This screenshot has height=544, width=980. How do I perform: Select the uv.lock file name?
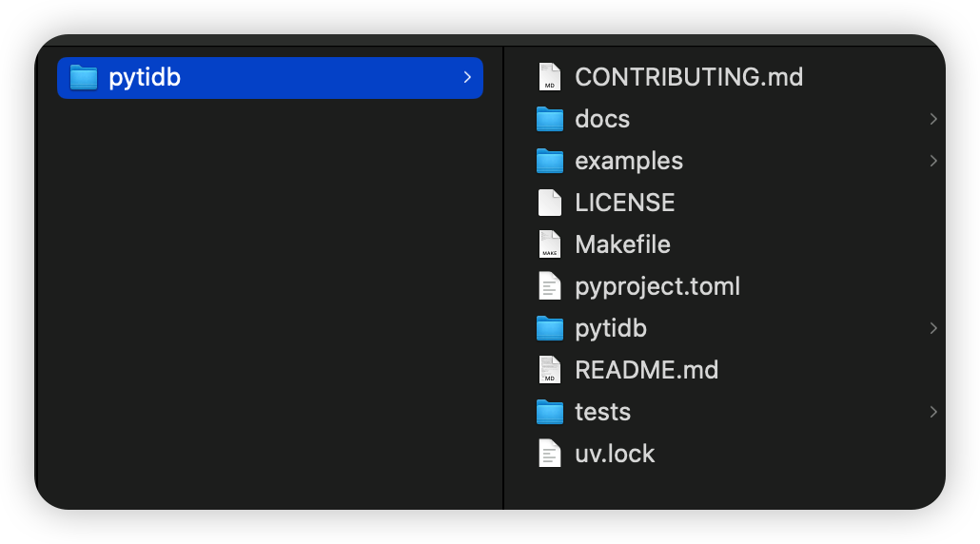615,454
